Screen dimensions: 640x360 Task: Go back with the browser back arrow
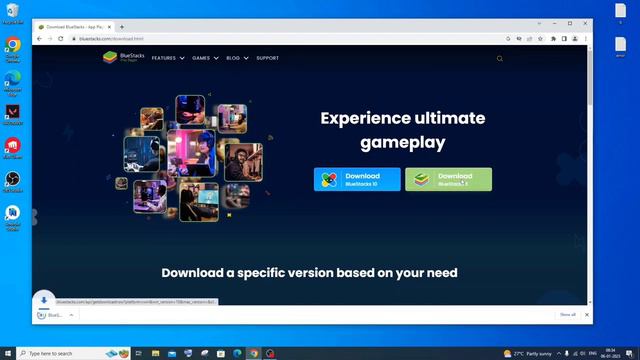(39, 38)
